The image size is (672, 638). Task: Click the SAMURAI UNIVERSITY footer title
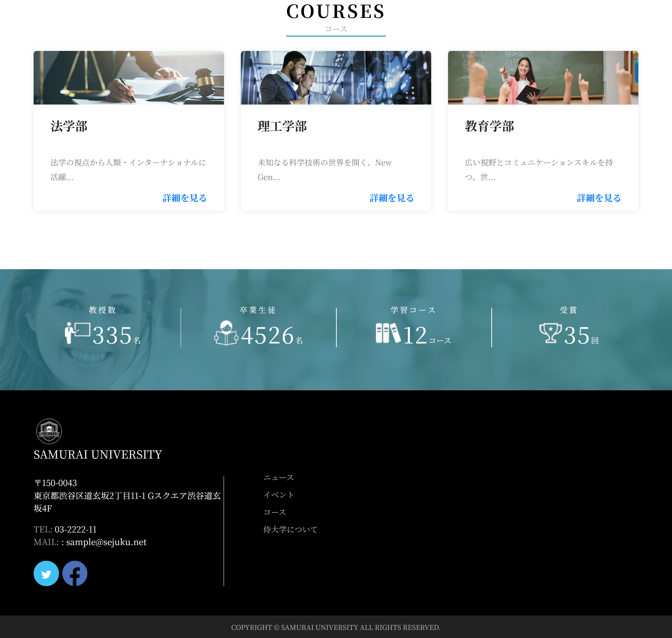pos(98,454)
